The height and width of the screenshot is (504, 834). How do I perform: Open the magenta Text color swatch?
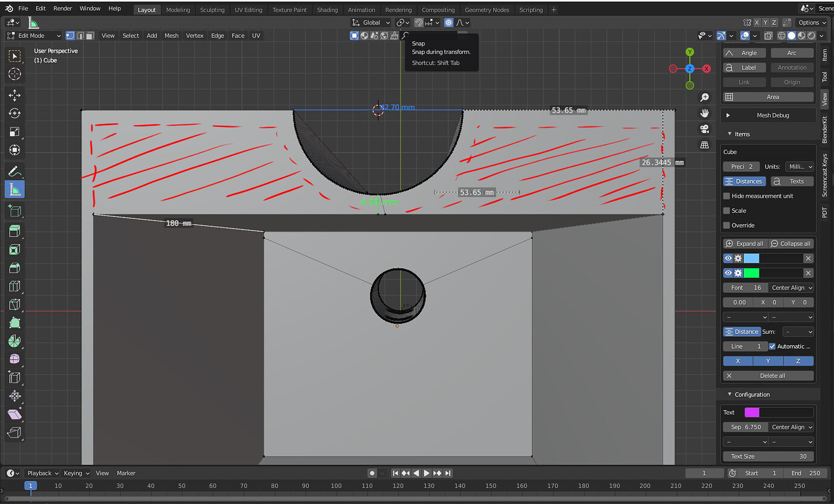point(752,412)
